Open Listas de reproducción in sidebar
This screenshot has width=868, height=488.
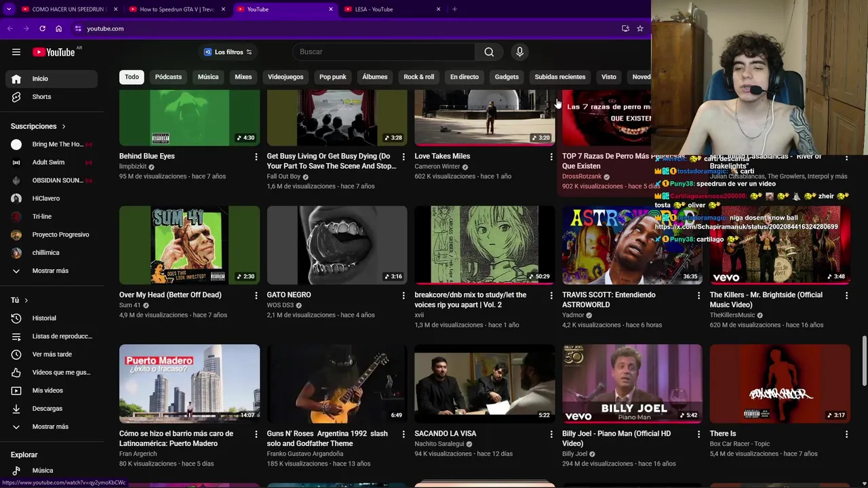tap(52, 336)
